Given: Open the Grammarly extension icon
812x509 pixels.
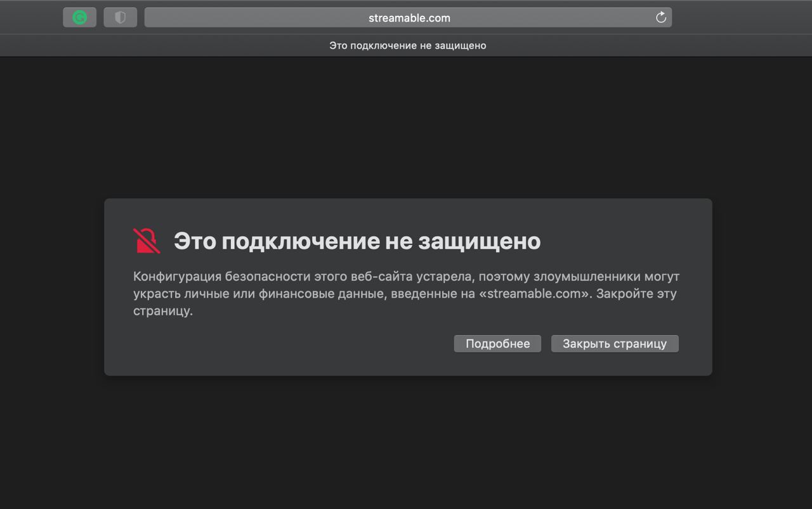Looking at the screenshot, I should [80, 18].
